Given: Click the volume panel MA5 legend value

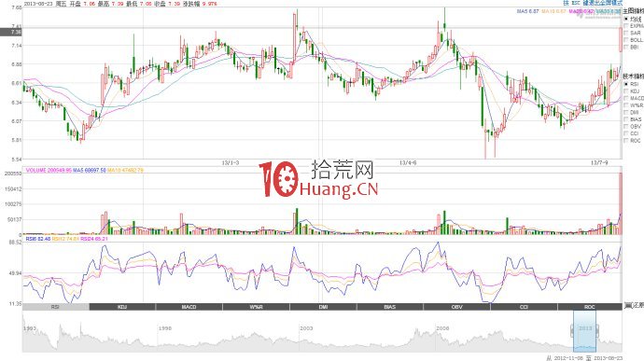Looking at the screenshot, I should pyautogui.click(x=90, y=170).
